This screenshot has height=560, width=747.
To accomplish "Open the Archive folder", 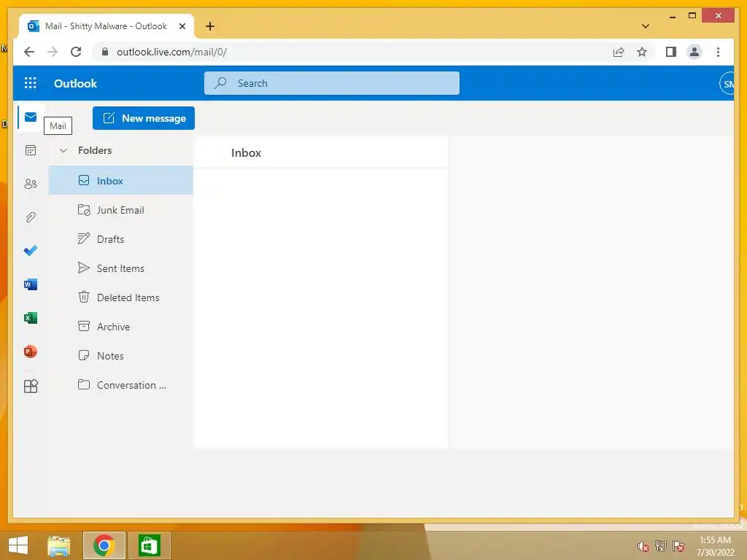I will (120, 327).
